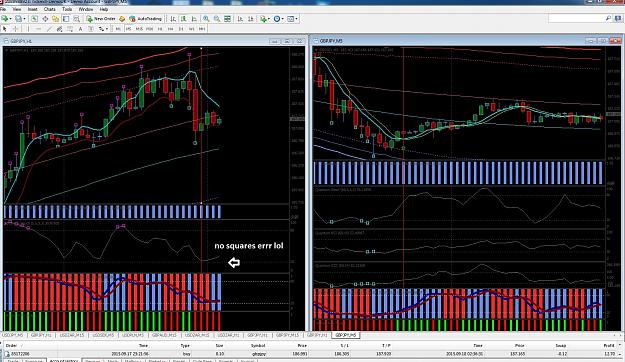Zoom in on the chart
Screen dimensions: 625x362
point(206,19)
